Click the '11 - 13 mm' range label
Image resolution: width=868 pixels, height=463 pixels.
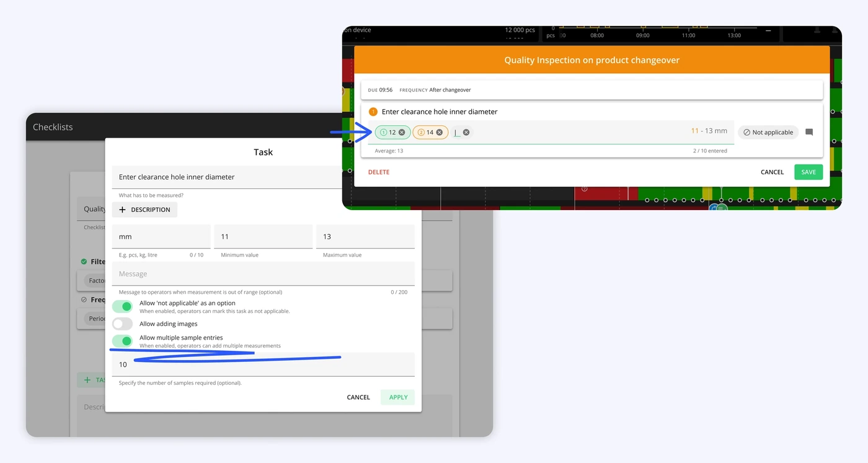click(709, 131)
